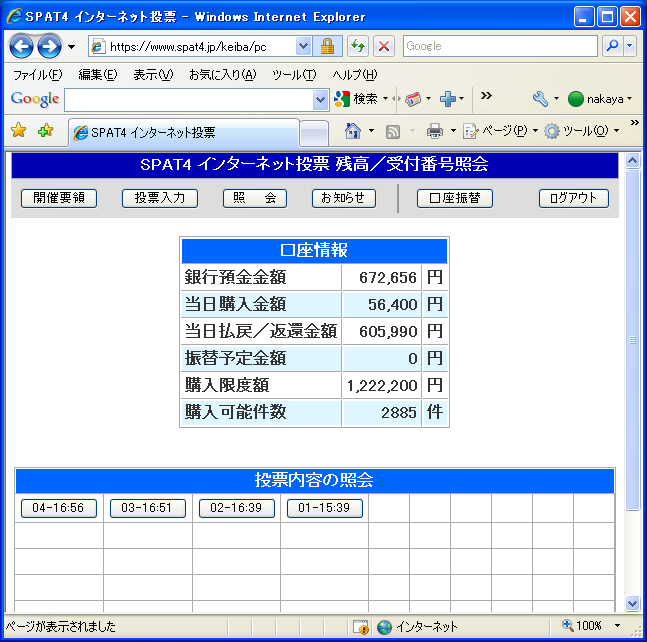Open the search provider dropdown arrow

click(x=630, y=46)
